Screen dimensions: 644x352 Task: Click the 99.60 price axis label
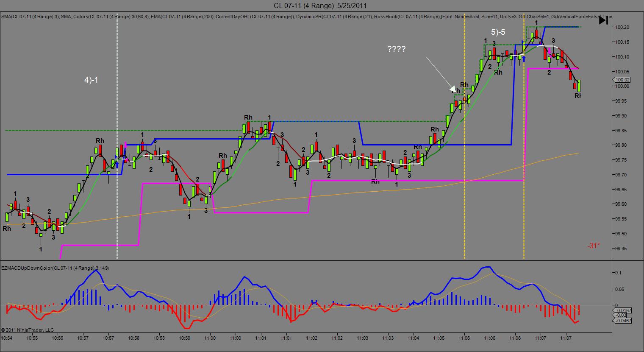tap(622, 204)
